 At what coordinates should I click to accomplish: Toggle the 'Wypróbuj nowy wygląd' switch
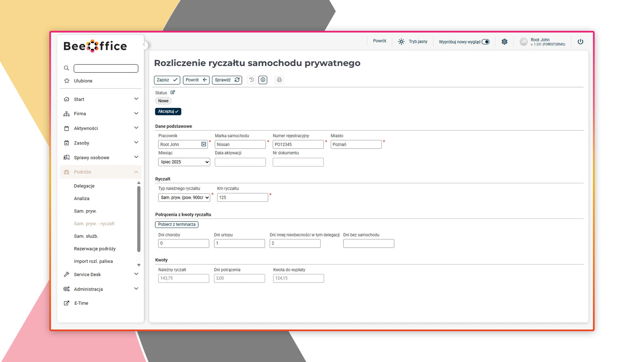(x=485, y=42)
